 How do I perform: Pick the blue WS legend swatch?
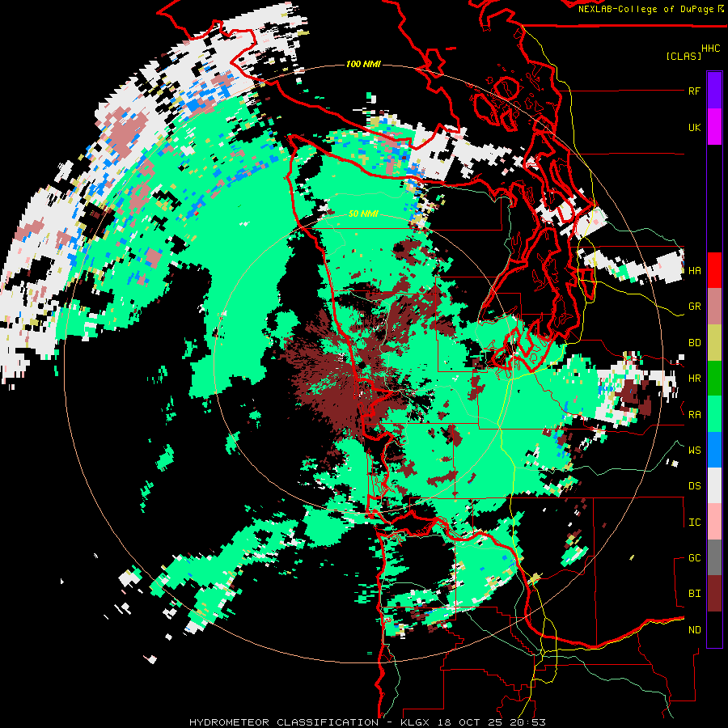714,450
